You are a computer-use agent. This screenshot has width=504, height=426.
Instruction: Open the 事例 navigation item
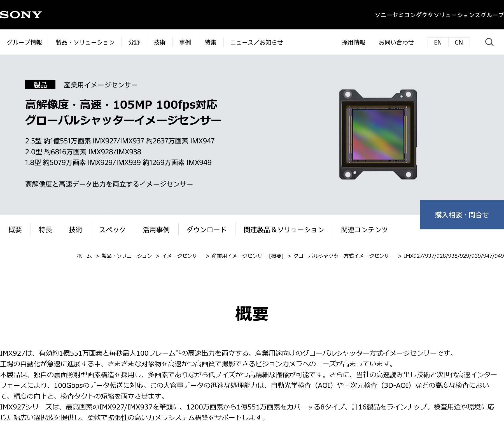(185, 42)
